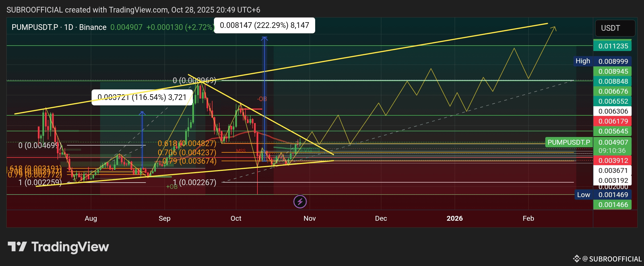This screenshot has width=644, height=266.
Task: Select the 0.706 (0.004237) Fibonacci label
Action: tap(187, 153)
